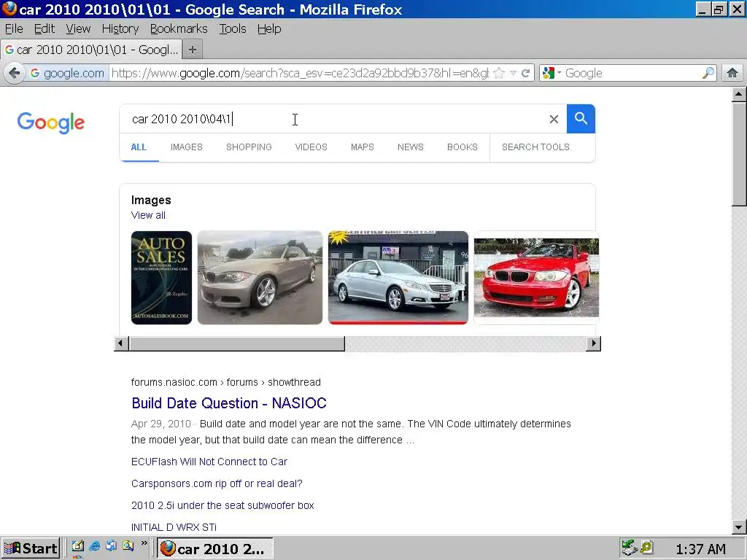Bookmark this page with the star icon
Screen dimensions: 747x560
coord(499,73)
